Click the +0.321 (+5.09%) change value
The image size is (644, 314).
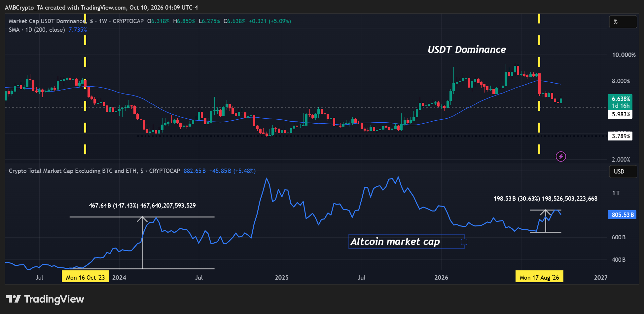coord(270,21)
